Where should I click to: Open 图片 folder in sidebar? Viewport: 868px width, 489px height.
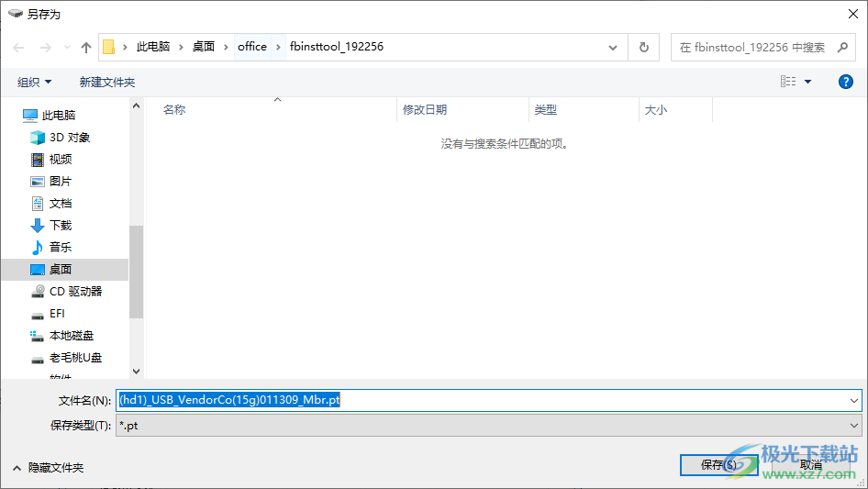pos(61,182)
